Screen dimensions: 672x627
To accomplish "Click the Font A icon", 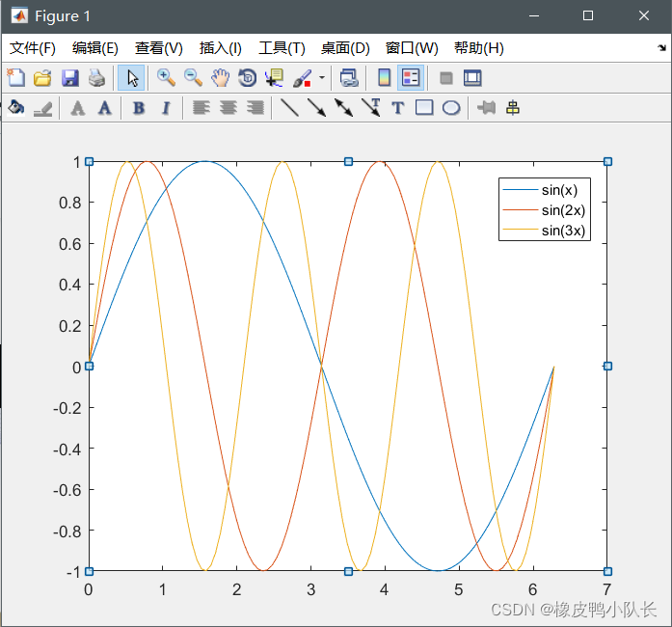I will (104, 108).
